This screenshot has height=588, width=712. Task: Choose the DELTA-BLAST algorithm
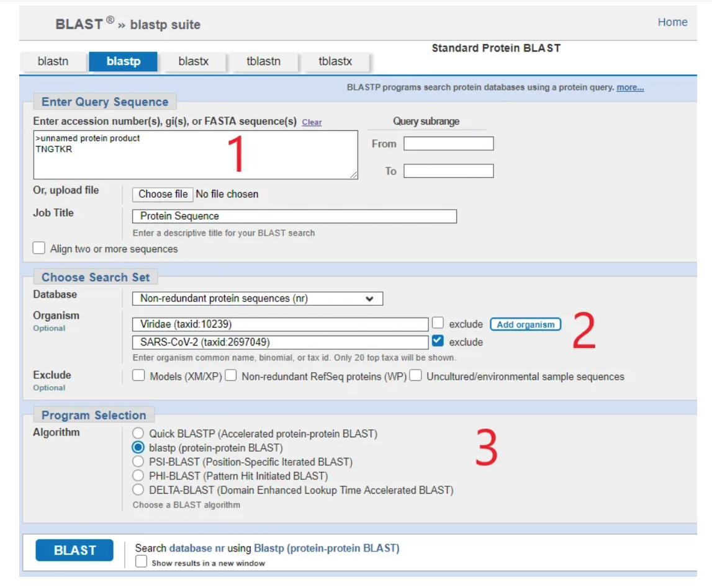click(x=138, y=490)
